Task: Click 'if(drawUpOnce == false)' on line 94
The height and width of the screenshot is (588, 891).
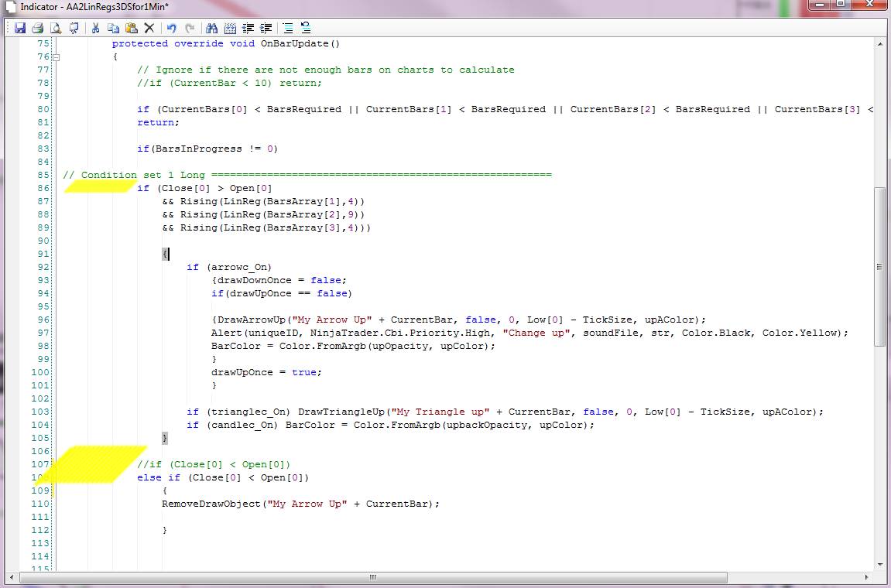Action: coord(282,294)
